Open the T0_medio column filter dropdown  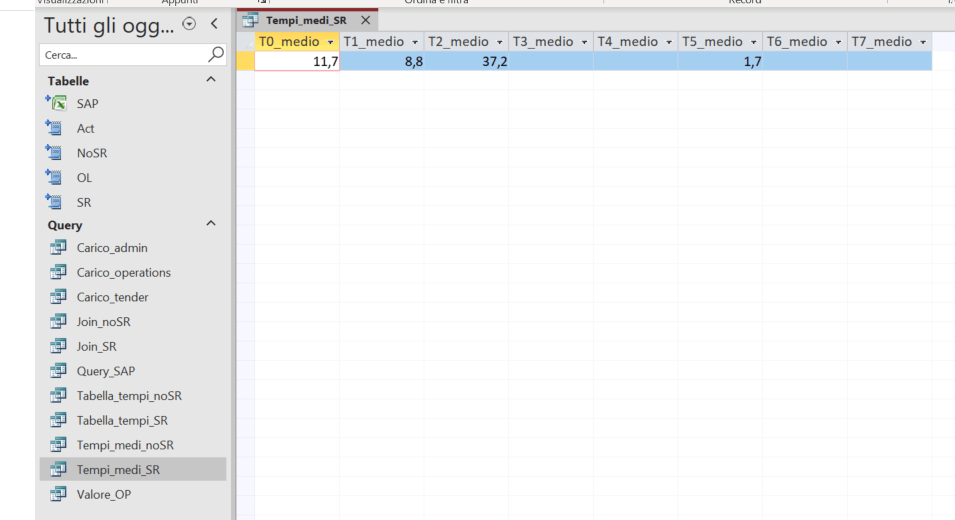(331, 42)
